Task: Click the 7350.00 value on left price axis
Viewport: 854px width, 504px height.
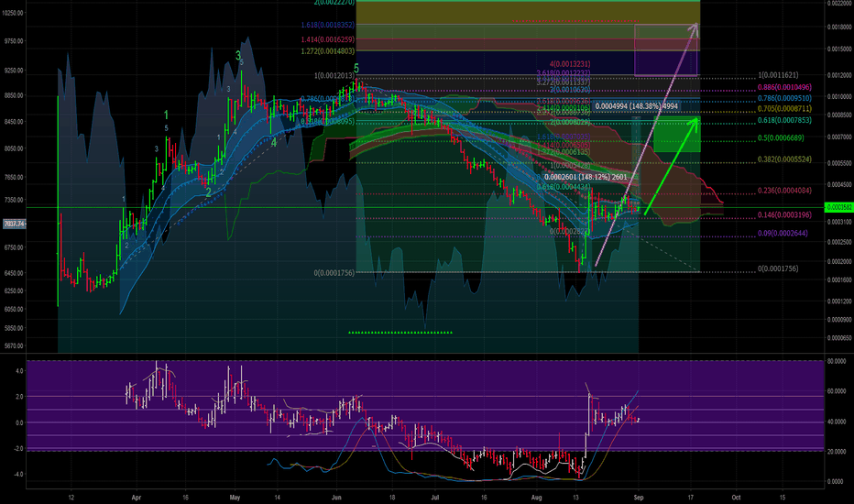Action: pyautogui.click(x=14, y=201)
